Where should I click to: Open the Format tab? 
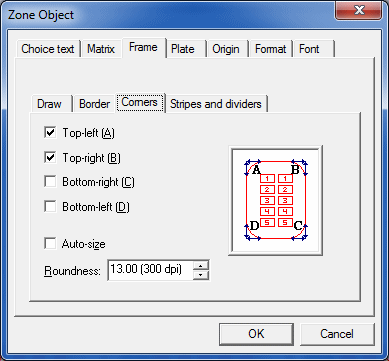coord(271,49)
